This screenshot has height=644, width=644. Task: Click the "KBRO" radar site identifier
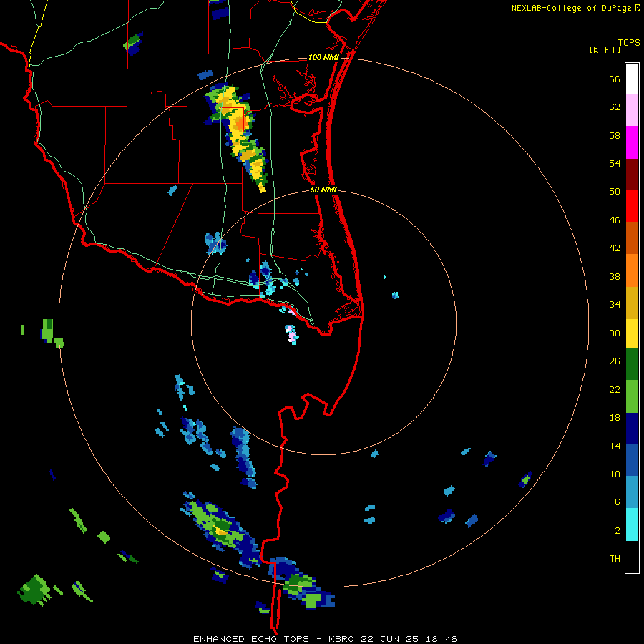pyautogui.click(x=342, y=639)
